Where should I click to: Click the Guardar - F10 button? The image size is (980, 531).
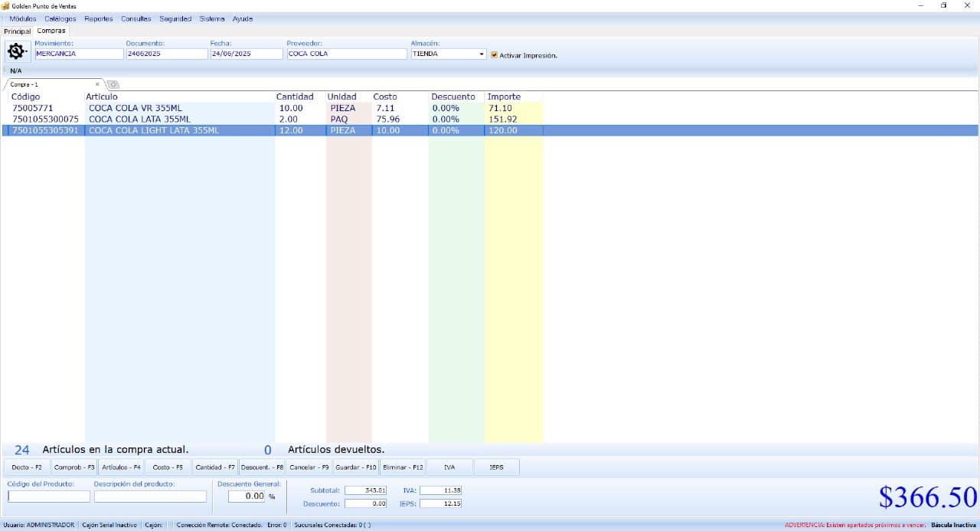tap(356, 467)
